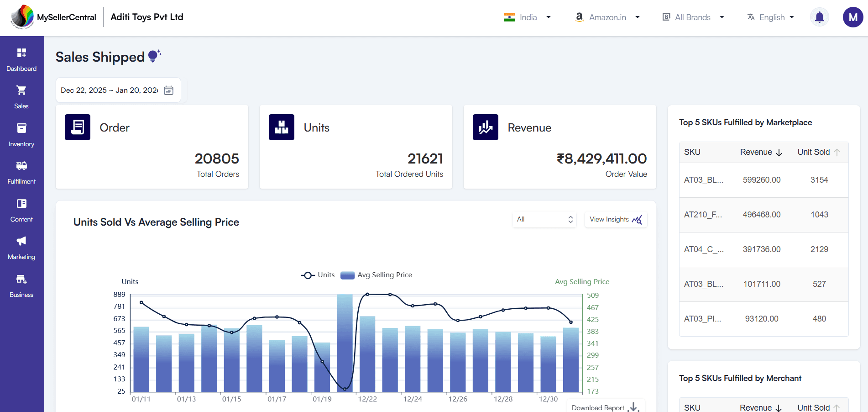Toggle the Units series in chart legend
868x412 pixels.
point(318,275)
